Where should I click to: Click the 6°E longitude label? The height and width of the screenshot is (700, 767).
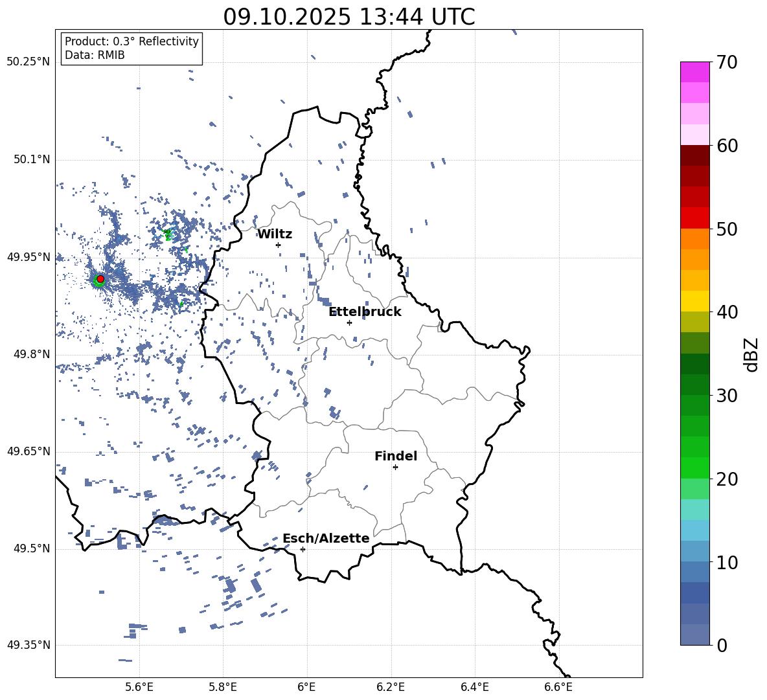pos(306,687)
